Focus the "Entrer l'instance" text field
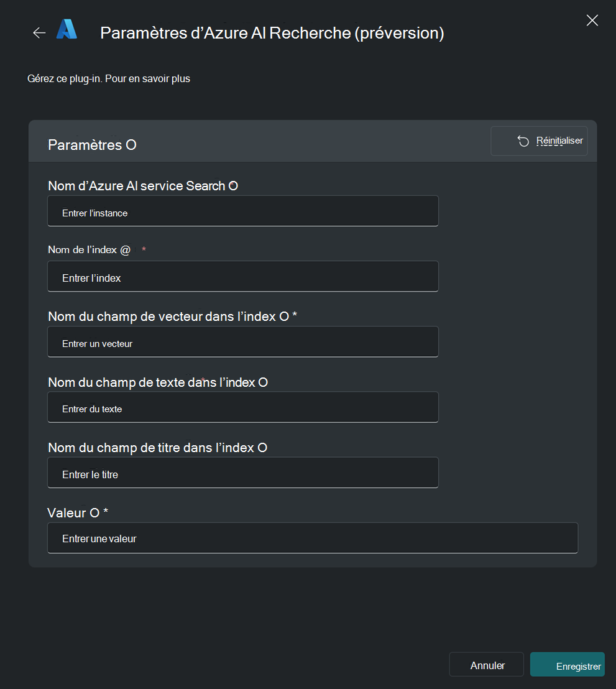Viewport: 616px width, 689px height. click(242, 211)
